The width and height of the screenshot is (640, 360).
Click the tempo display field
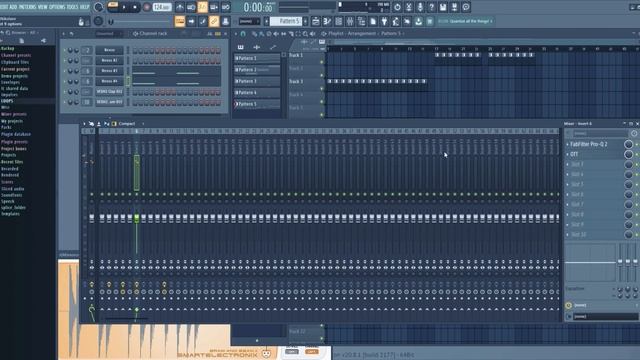[162, 7]
